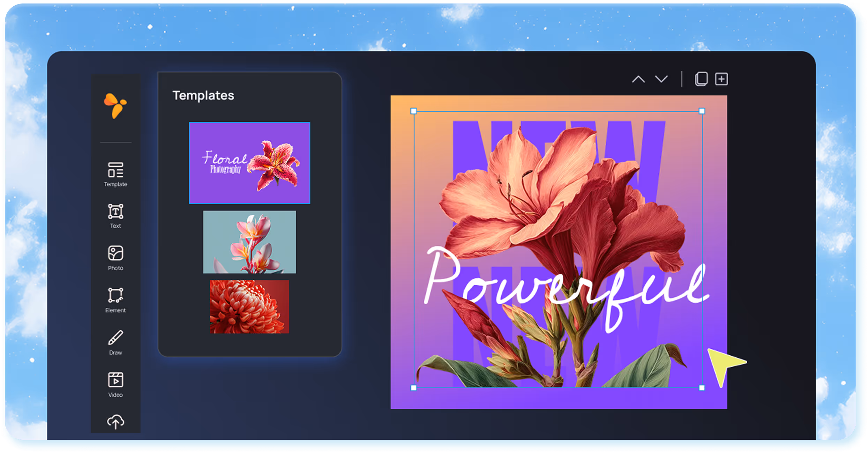Screen dimensions: 868x453
Task: Select the Floral Photography template thumbnail
Action: (x=249, y=162)
